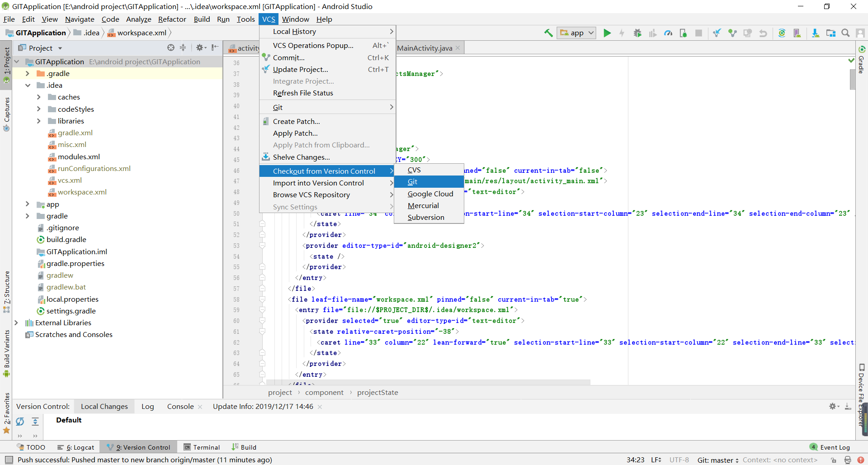Image resolution: width=868 pixels, height=465 pixels.
Task: Select workspace.xml in project tree
Action: 83,192
